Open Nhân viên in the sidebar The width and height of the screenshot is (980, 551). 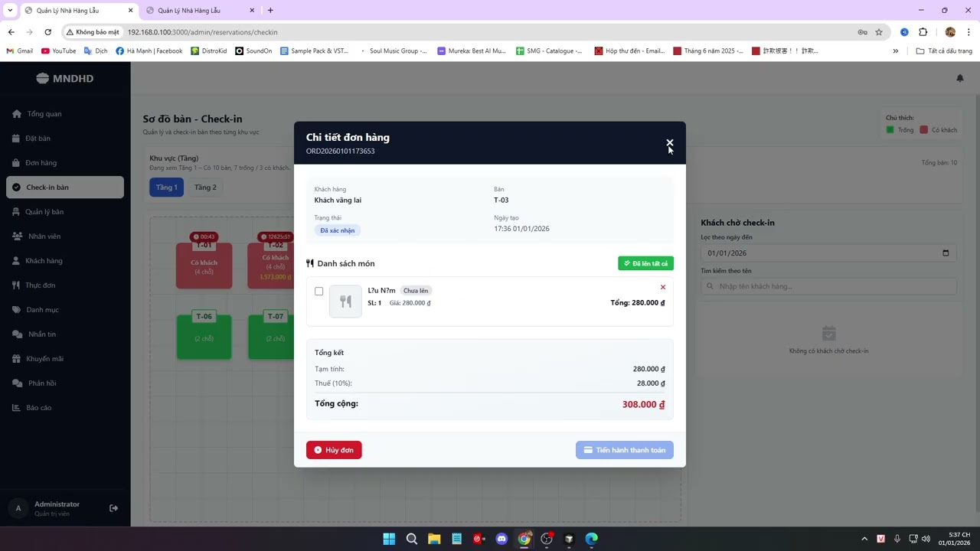pos(65,236)
